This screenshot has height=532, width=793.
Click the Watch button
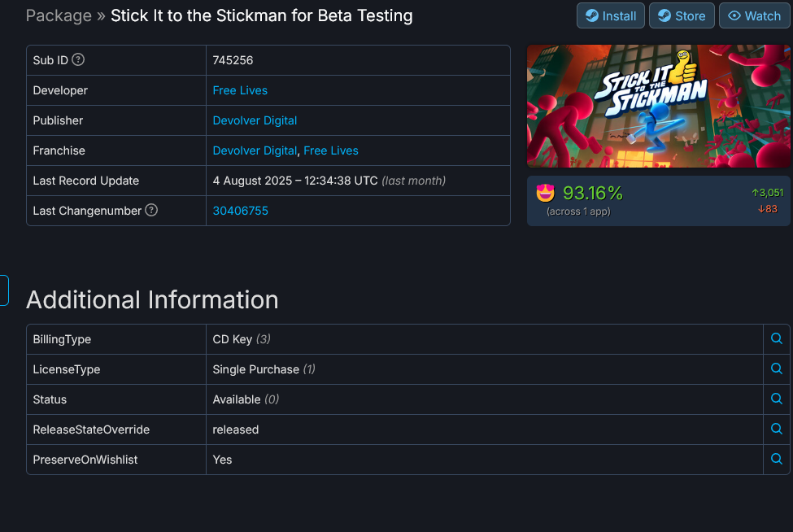click(x=754, y=15)
